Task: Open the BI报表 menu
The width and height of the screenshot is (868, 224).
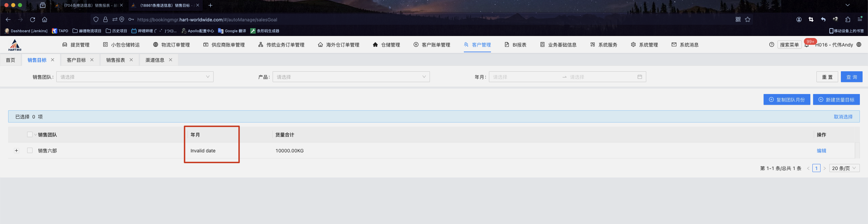Action: (x=515, y=45)
